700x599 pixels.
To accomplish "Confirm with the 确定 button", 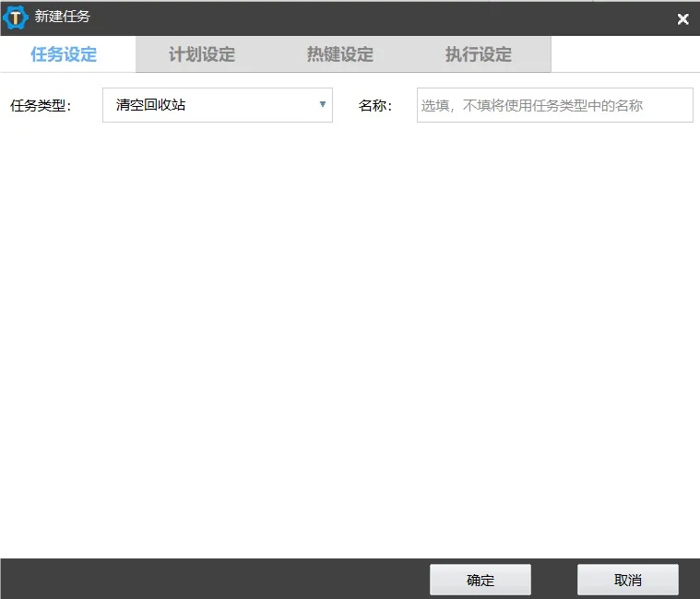I will [481, 580].
